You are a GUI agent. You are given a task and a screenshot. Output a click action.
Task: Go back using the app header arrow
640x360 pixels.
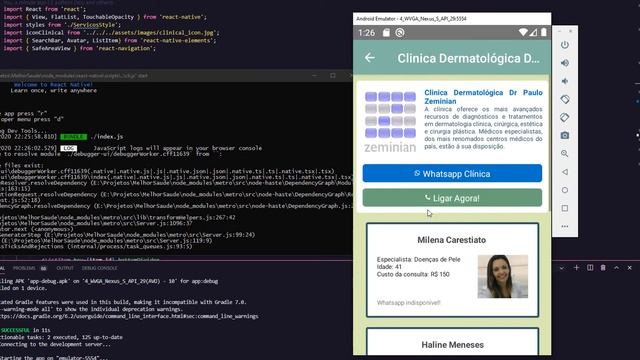pos(370,58)
